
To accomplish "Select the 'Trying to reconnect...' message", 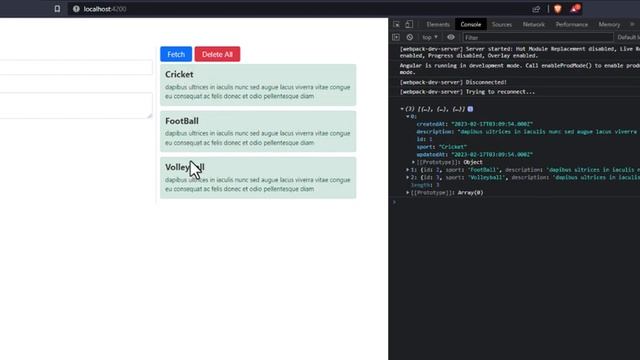I will pyautogui.click(x=467, y=92).
